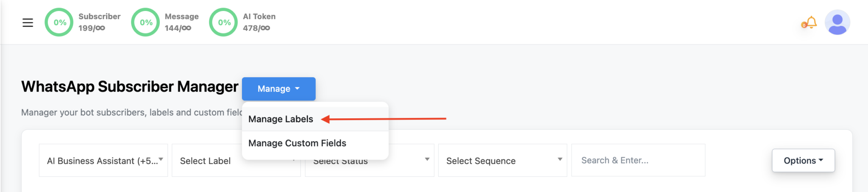Click the Message usage circle indicator

click(x=146, y=22)
